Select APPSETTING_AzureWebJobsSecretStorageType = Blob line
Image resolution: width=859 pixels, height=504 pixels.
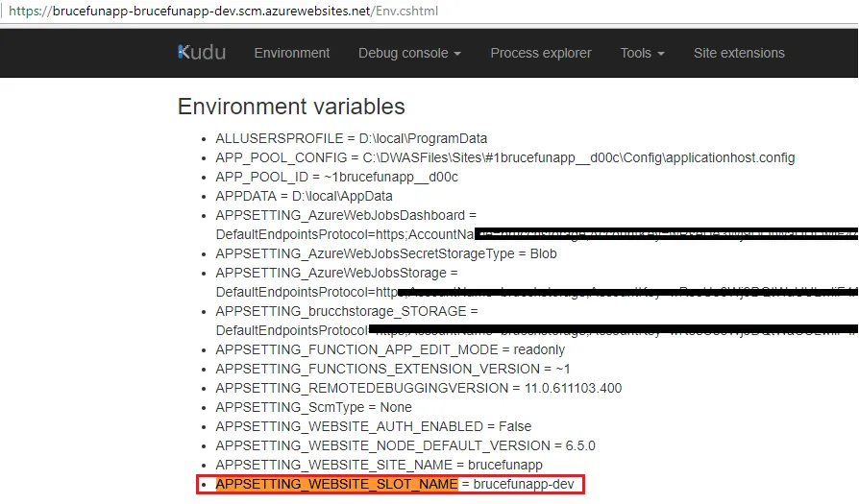386,253
